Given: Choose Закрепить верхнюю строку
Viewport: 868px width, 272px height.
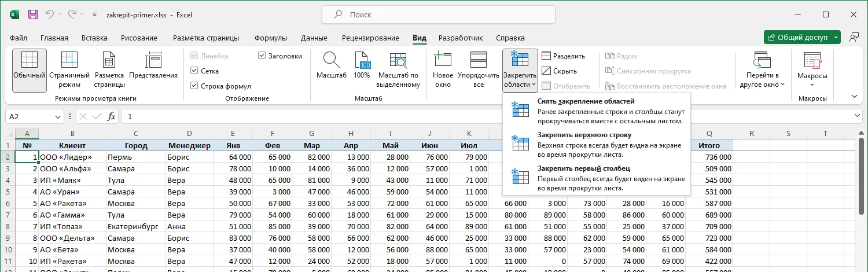Looking at the screenshot, I should pos(597,145).
